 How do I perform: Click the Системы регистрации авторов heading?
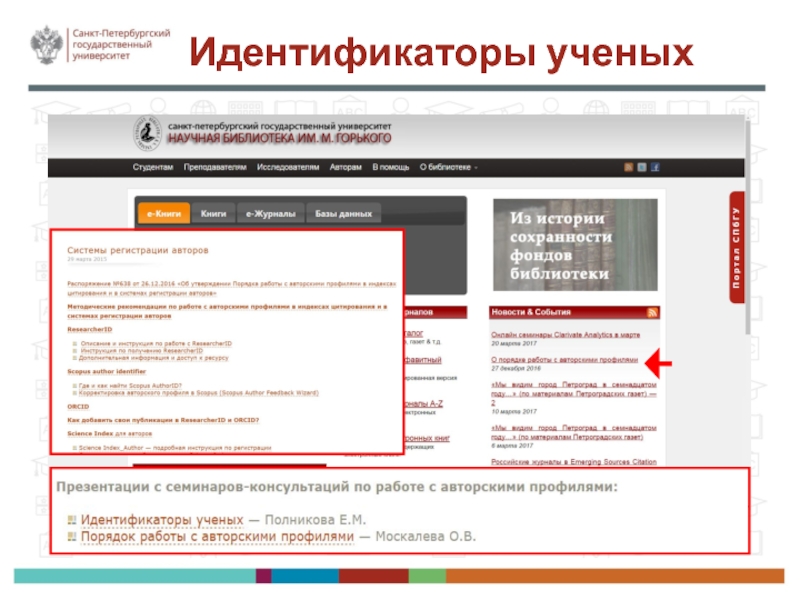pyautogui.click(x=138, y=251)
